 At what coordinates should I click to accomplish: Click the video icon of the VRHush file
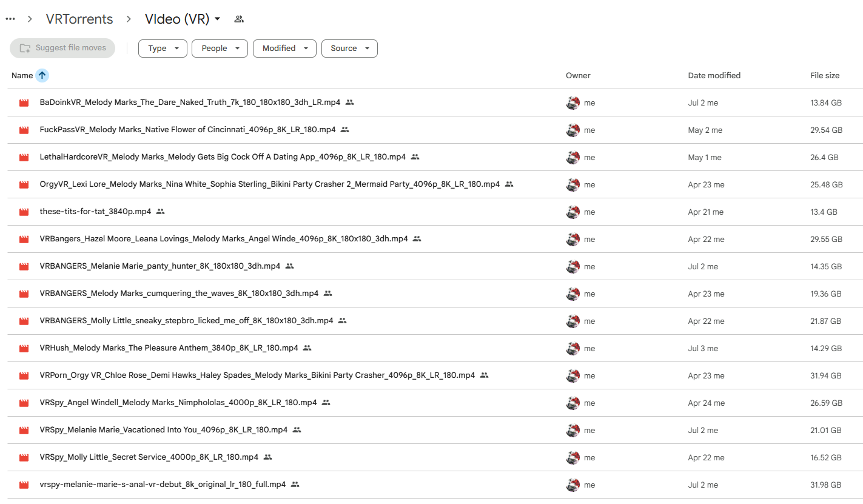24,348
